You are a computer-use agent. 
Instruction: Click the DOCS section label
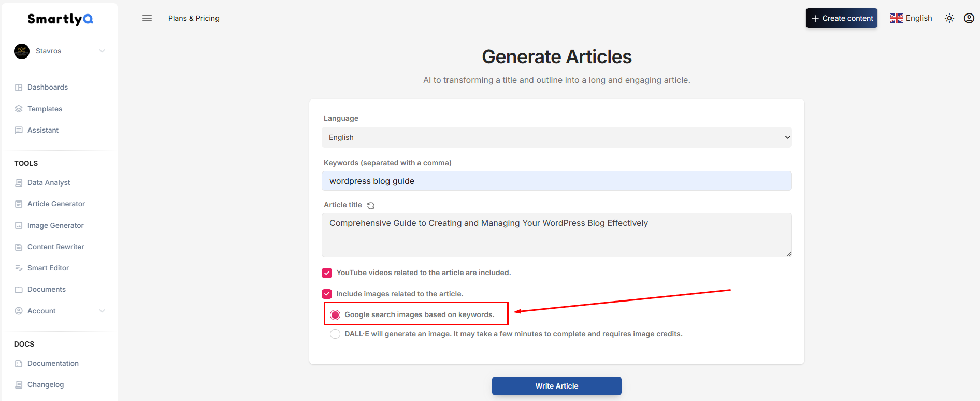coord(24,344)
